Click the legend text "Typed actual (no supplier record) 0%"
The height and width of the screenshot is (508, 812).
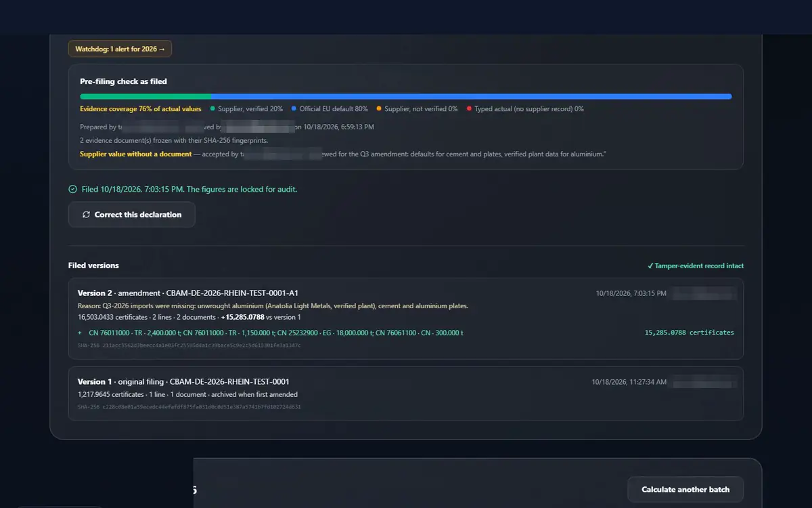click(529, 109)
